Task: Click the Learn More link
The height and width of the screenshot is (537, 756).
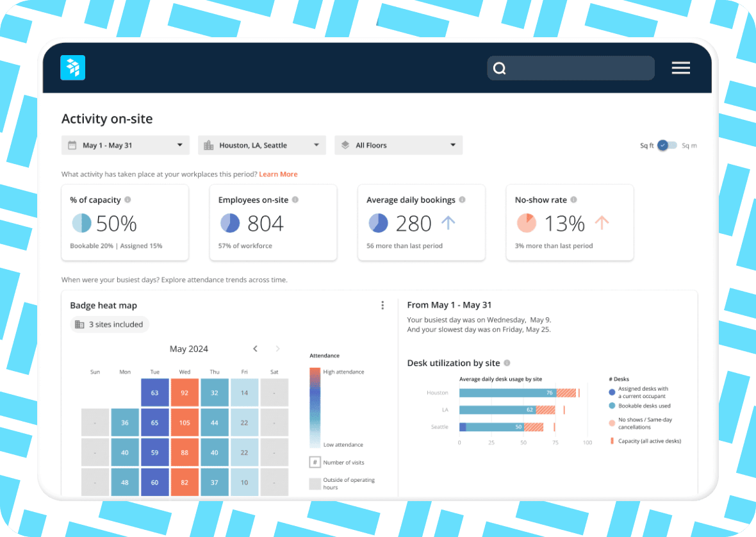Action: pyautogui.click(x=278, y=174)
